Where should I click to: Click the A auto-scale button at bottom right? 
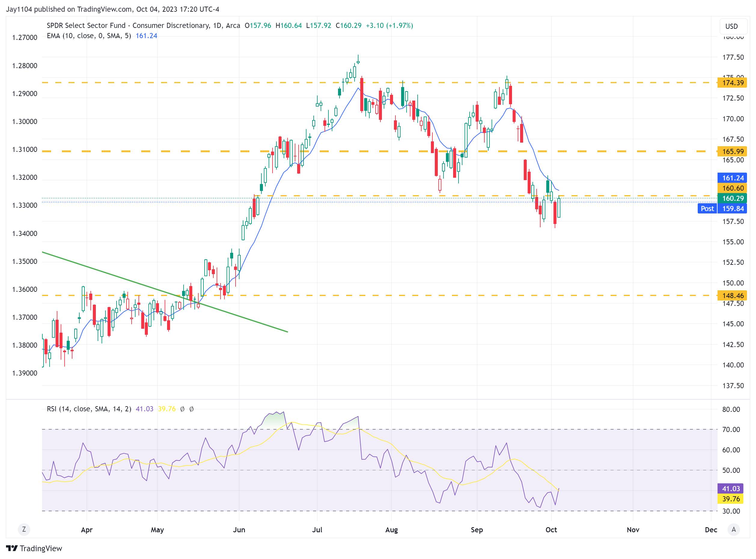(733, 529)
